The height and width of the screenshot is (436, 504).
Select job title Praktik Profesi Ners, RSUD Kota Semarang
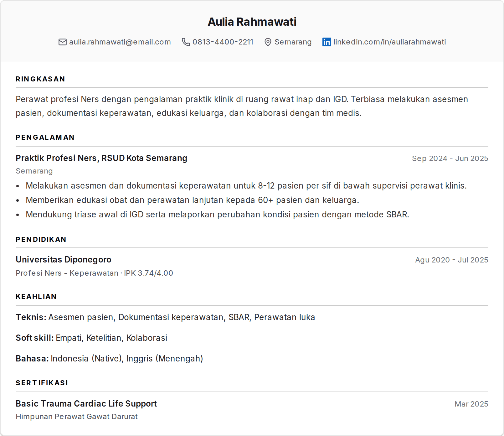[101, 158]
